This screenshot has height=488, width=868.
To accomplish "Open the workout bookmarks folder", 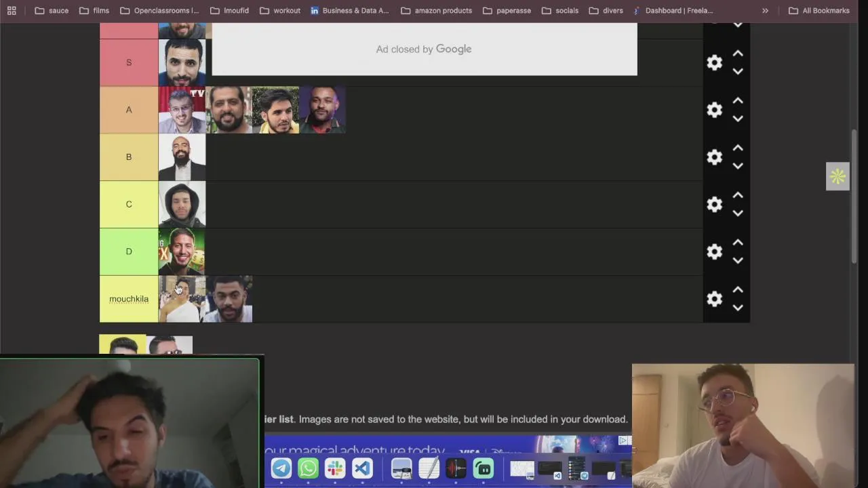I will 279,11.
